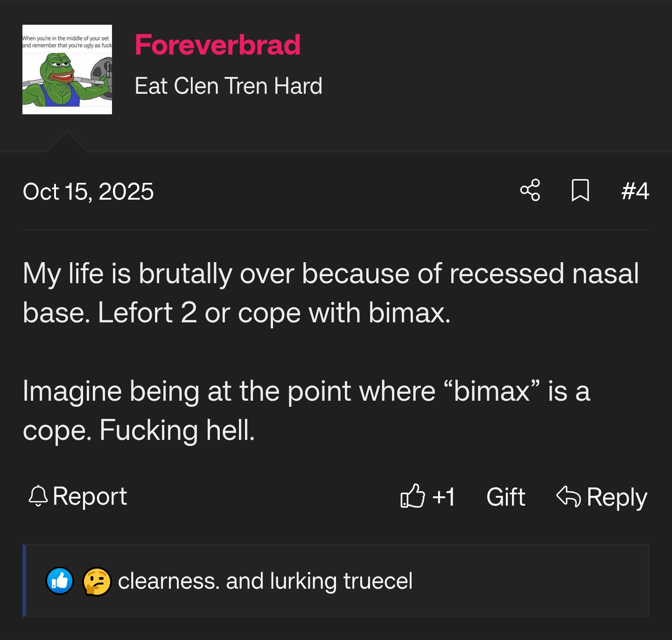Click the 'clearness. and lurking truecel' text

(266, 580)
